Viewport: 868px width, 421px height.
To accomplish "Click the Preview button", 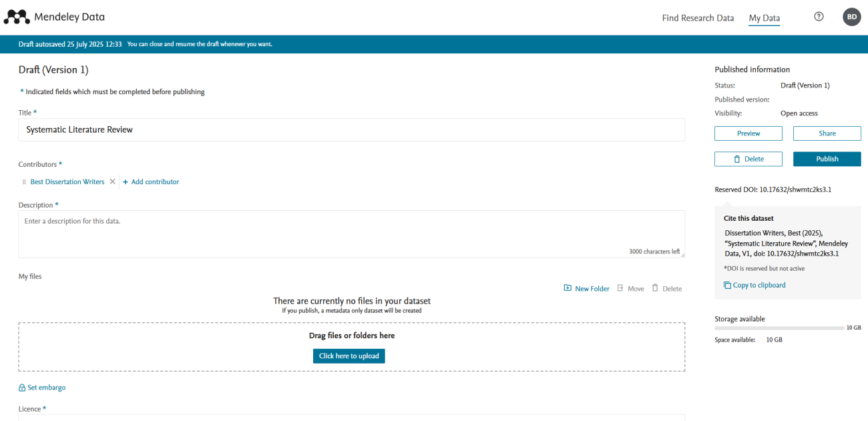I will pyautogui.click(x=748, y=133).
